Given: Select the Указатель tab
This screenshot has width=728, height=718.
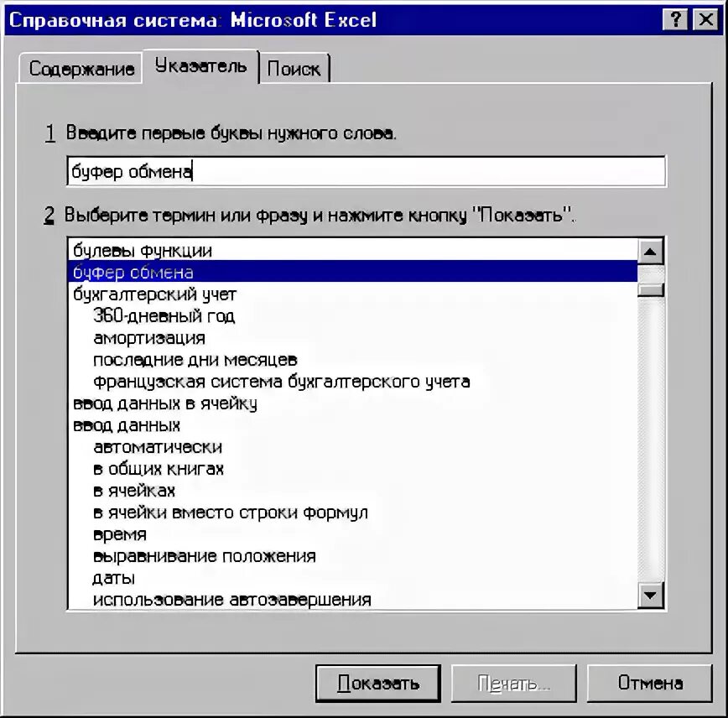Looking at the screenshot, I should pyautogui.click(x=200, y=66).
